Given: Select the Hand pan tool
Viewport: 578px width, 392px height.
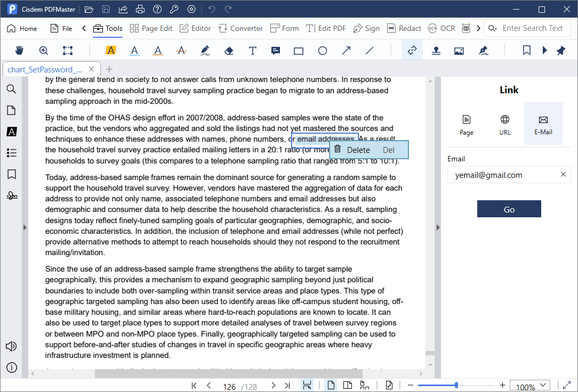Looking at the screenshot, I should [x=19, y=51].
